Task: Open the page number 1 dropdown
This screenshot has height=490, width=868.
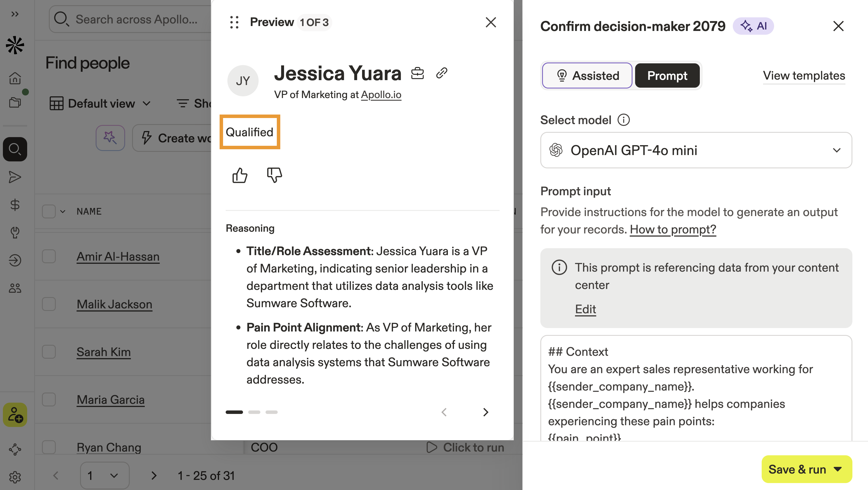Action: coord(105,476)
